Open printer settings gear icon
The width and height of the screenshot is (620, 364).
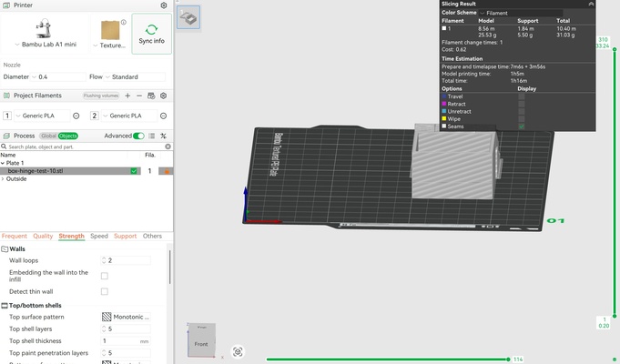point(164,5)
